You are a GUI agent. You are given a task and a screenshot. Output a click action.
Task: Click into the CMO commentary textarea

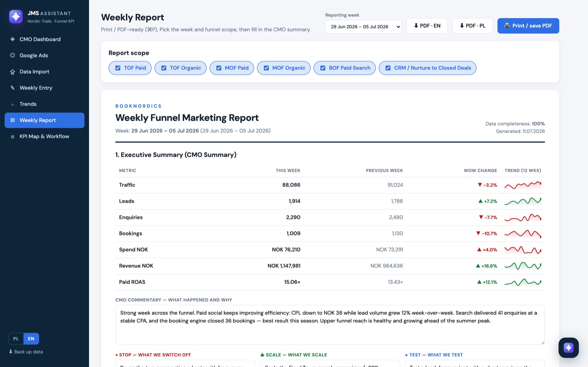point(330,324)
